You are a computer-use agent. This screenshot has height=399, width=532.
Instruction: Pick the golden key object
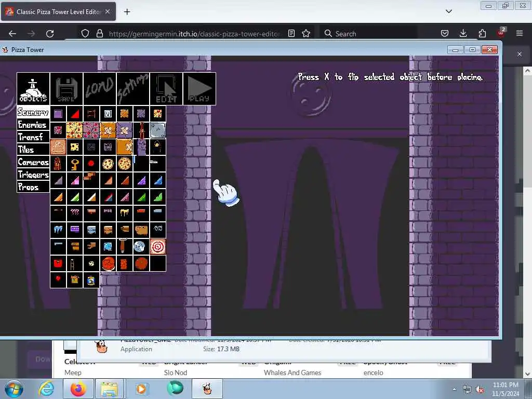[75, 164]
